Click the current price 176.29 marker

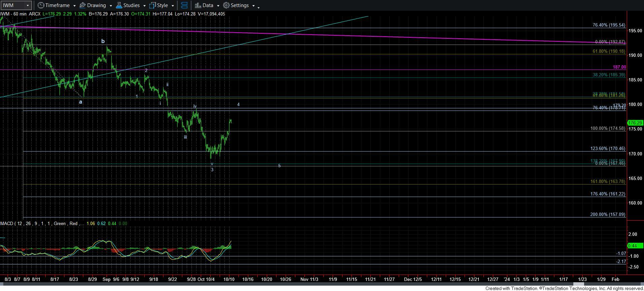(635, 123)
